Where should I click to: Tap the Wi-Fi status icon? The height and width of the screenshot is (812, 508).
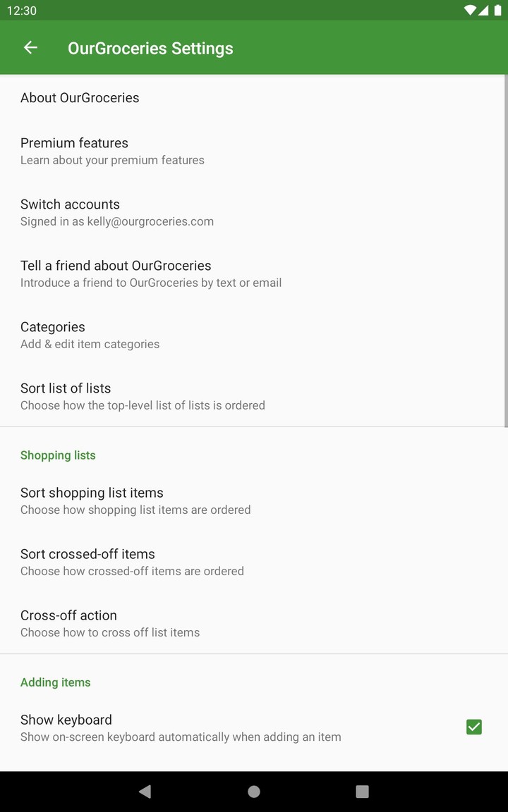(x=470, y=11)
